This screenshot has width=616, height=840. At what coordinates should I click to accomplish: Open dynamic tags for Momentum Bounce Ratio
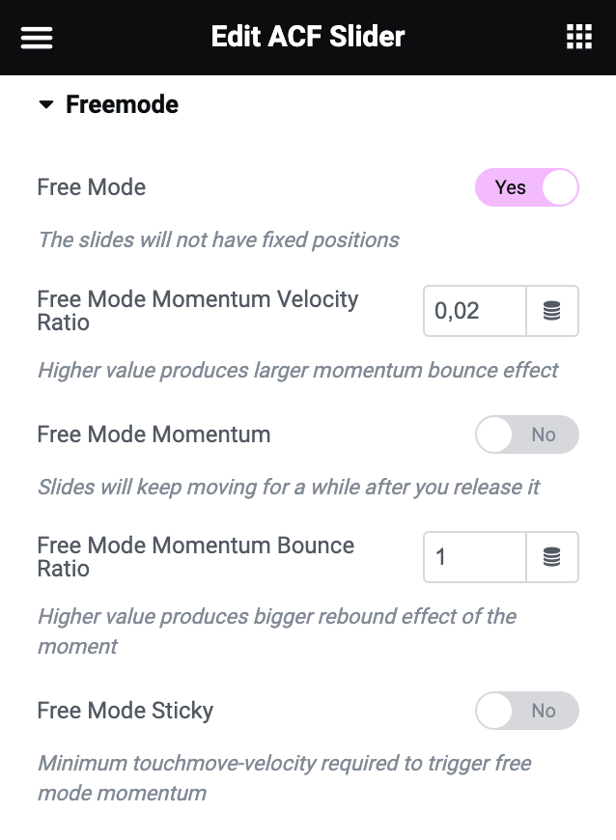point(552,557)
